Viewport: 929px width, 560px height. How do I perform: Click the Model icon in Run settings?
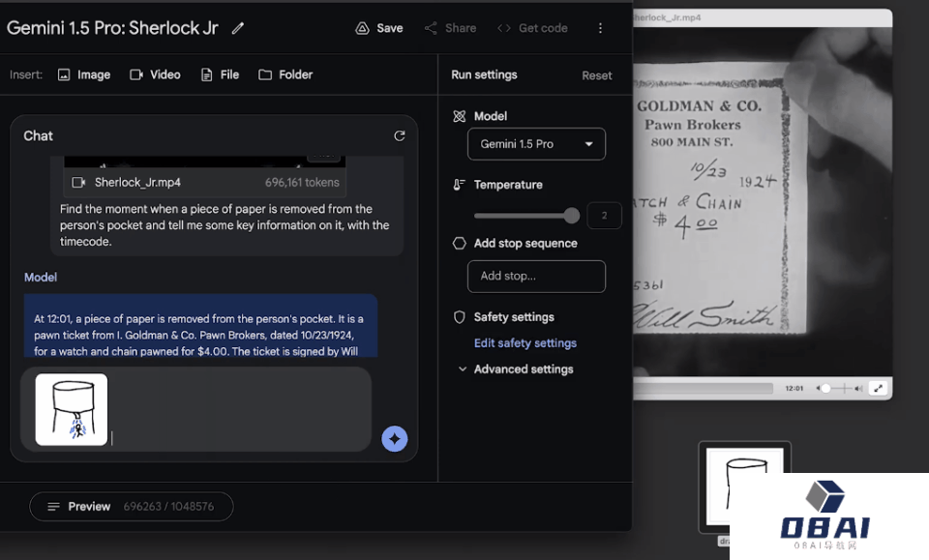459,116
